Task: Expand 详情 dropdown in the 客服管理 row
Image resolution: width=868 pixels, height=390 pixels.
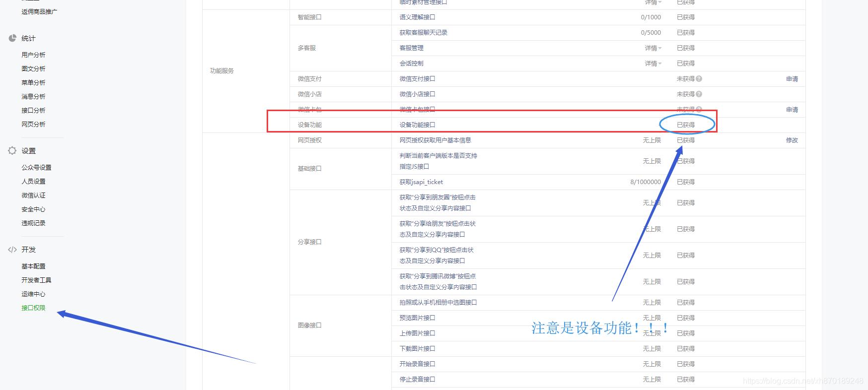Action: [x=653, y=48]
